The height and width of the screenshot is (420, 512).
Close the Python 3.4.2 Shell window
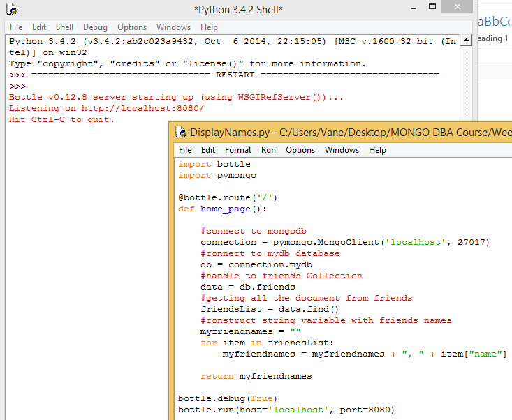tap(457, 7)
